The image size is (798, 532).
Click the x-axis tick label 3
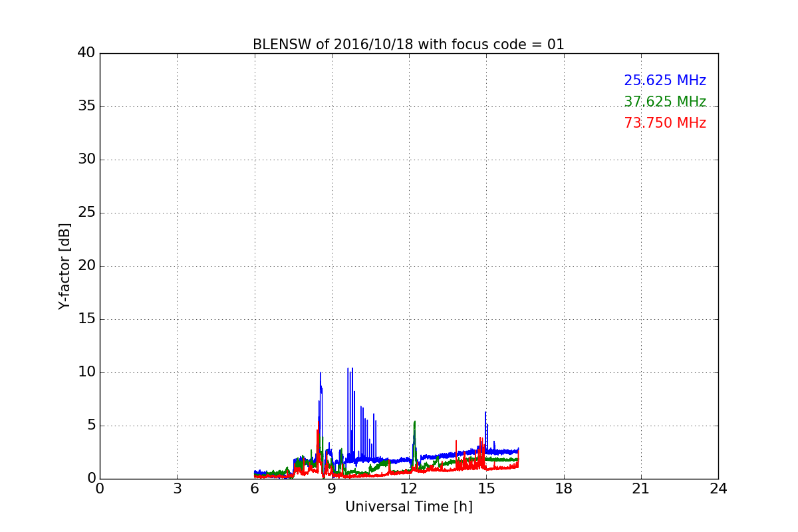coord(177,489)
